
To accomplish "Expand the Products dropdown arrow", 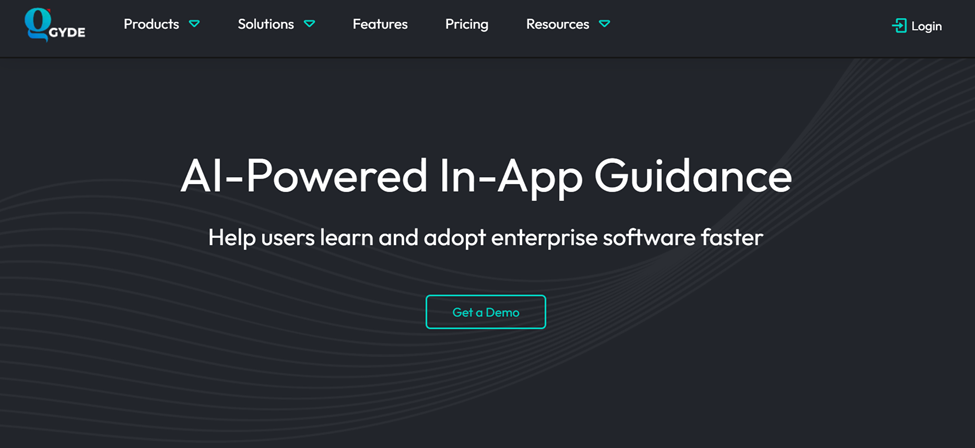I will (194, 24).
